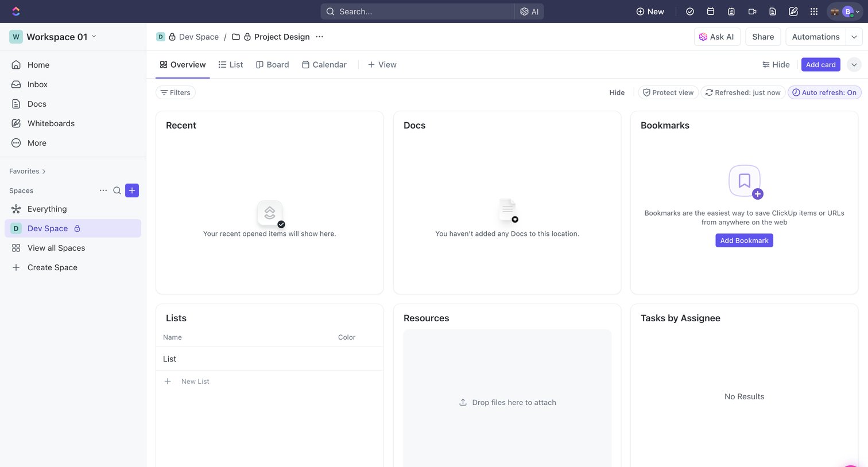Click the Name column header
868x467 pixels.
pos(172,337)
